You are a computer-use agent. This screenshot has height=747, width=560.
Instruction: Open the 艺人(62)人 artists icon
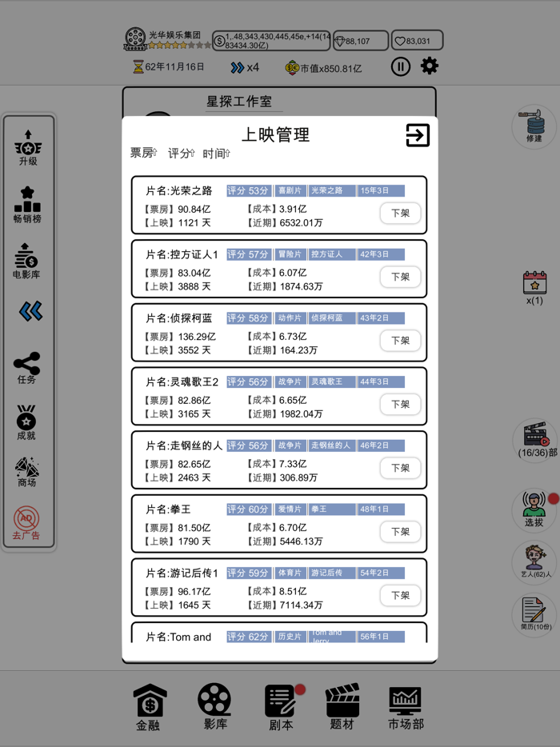(x=535, y=562)
